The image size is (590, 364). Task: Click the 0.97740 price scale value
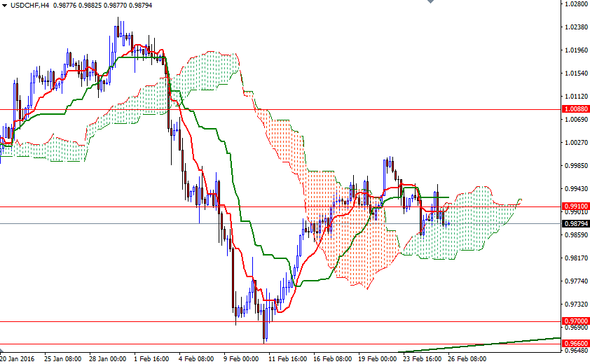point(576,281)
